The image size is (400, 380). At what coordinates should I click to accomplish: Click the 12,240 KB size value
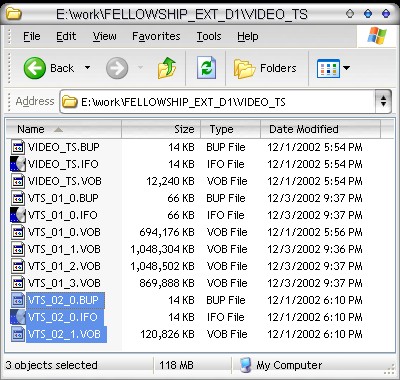click(170, 181)
